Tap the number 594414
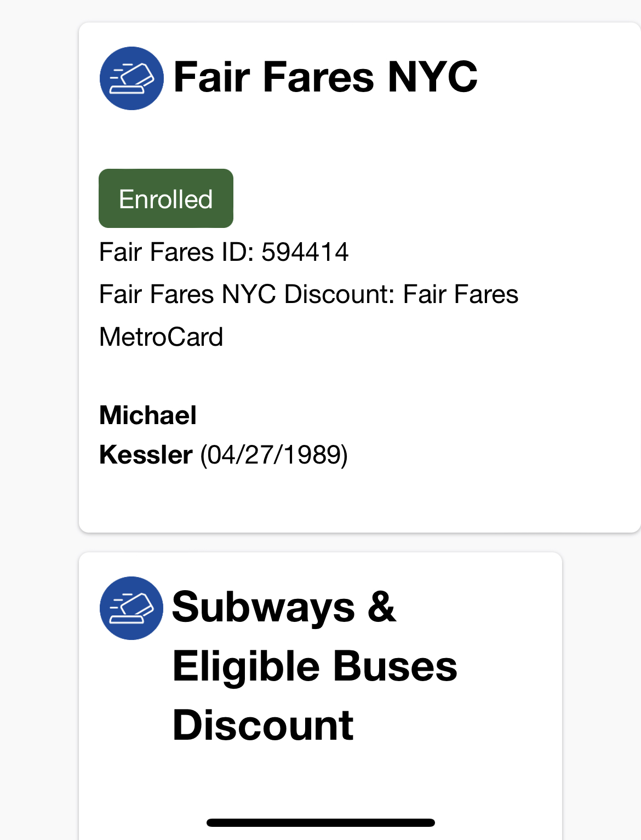 point(305,253)
